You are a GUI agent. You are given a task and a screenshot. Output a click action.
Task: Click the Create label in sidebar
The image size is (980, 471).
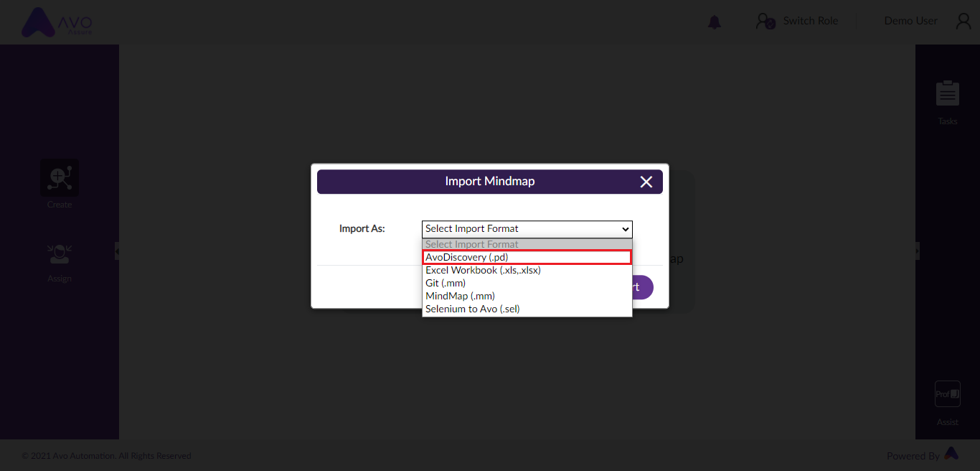coord(60,205)
